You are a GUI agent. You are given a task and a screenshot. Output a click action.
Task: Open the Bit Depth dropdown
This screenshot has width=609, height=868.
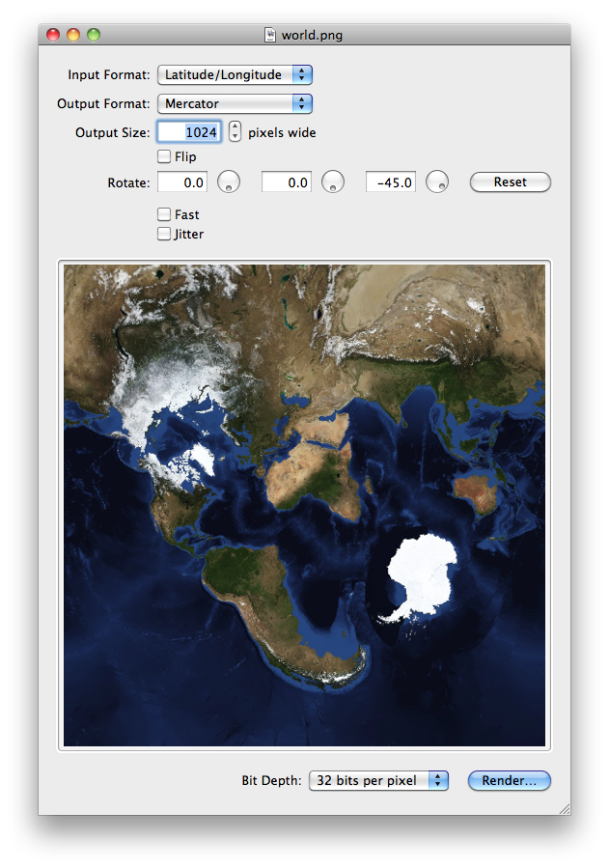tap(378, 780)
